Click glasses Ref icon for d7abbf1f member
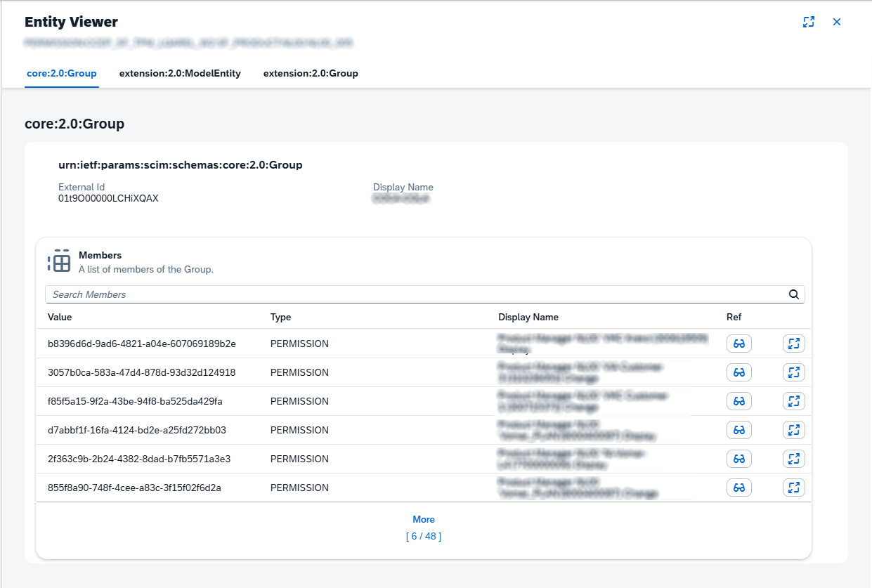This screenshot has width=872, height=588. (738, 430)
